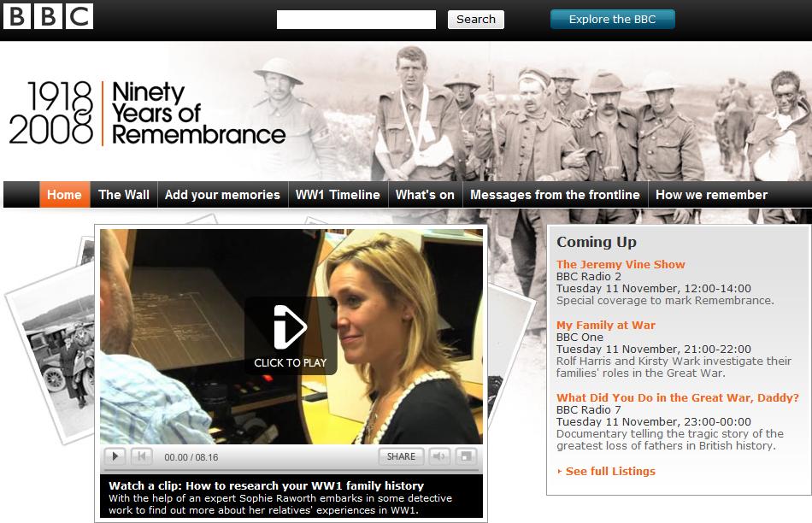
Task: Open Messages from the frontline tab
Action: [x=555, y=195]
